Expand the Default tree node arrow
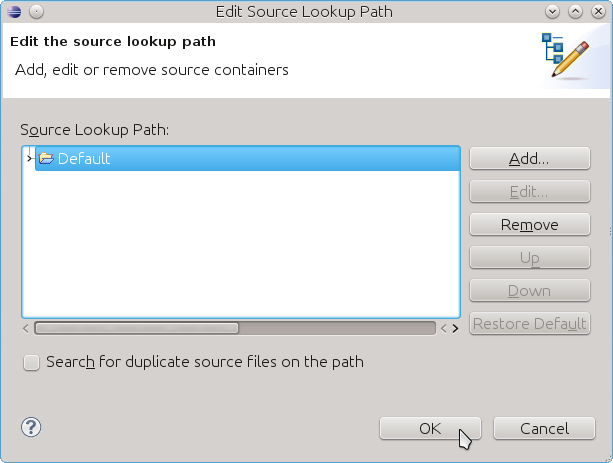 click(29, 158)
